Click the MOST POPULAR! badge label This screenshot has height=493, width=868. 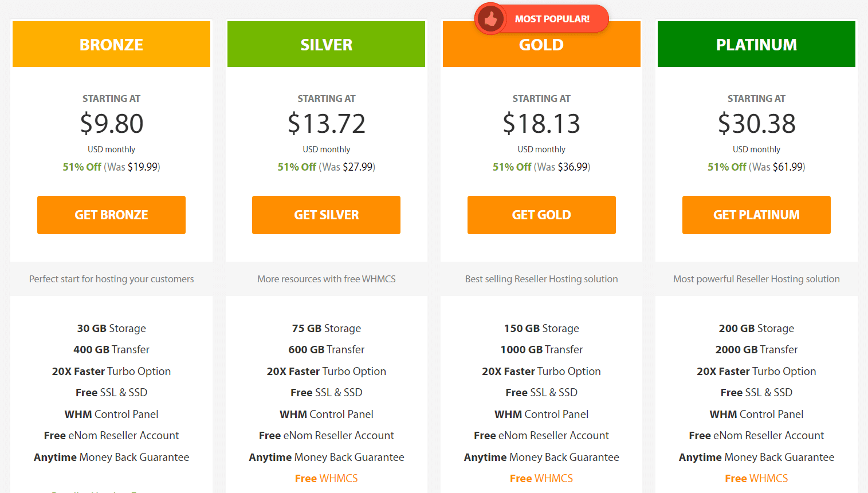[x=552, y=19]
